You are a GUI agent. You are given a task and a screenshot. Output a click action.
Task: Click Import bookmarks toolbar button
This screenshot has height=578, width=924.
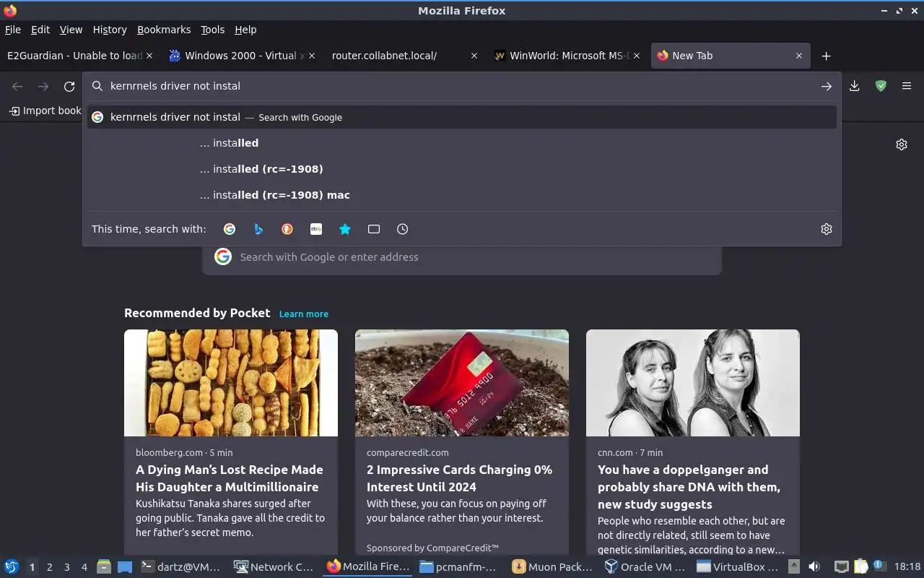tap(45, 111)
